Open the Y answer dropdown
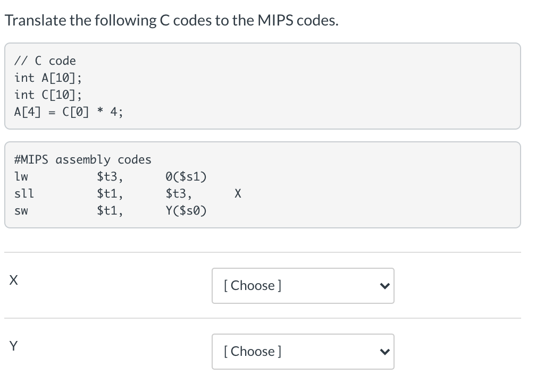 coord(303,352)
